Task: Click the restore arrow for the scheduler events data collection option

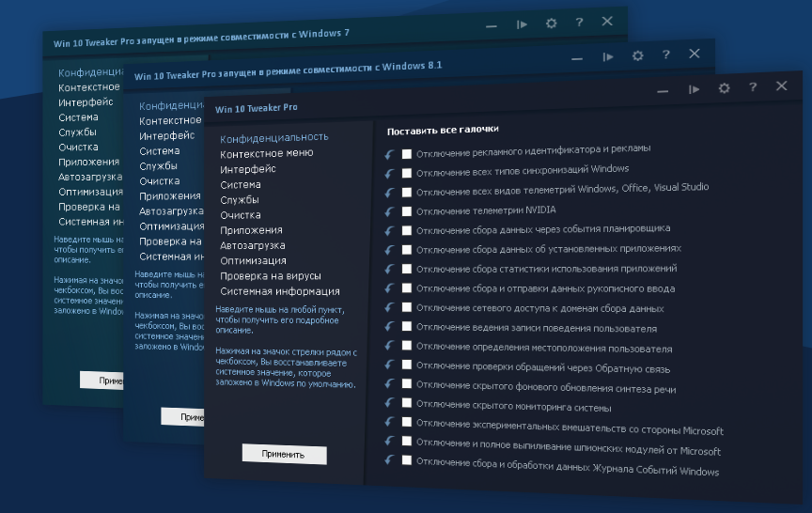Action: (390, 231)
